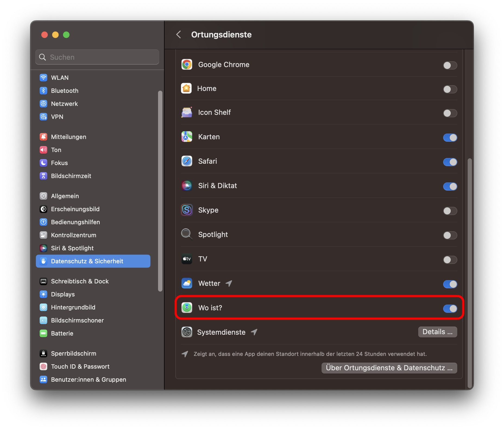Click the Displays sun icon
Viewport: 504px width, 430px height.
click(x=43, y=294)
